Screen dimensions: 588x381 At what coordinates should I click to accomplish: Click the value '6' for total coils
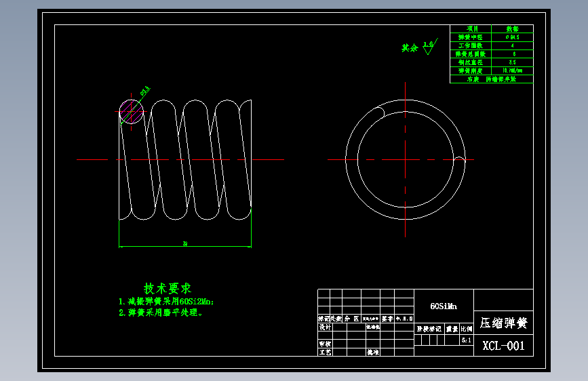514,54
